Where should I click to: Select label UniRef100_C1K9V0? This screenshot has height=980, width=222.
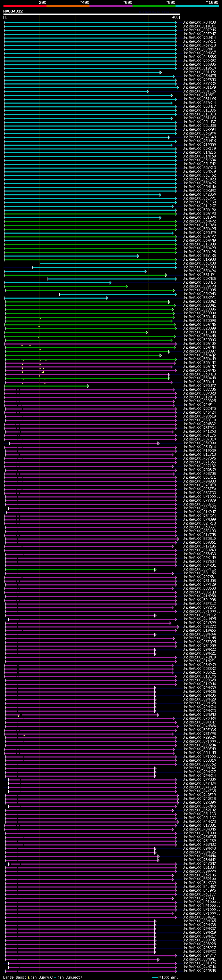pos(199,225)
